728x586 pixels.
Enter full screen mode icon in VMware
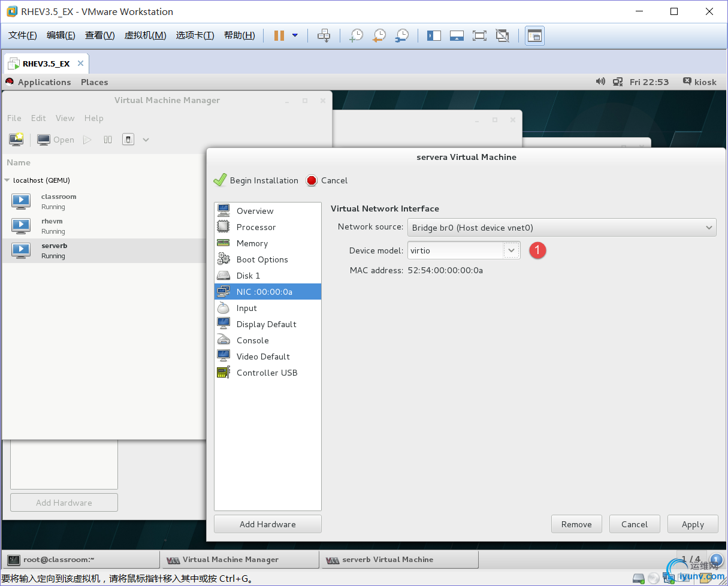click(479, 35)
